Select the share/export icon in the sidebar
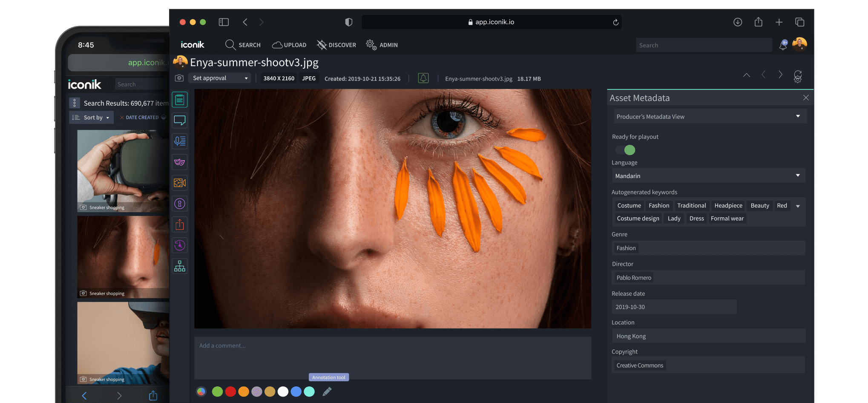 [180, 225]
